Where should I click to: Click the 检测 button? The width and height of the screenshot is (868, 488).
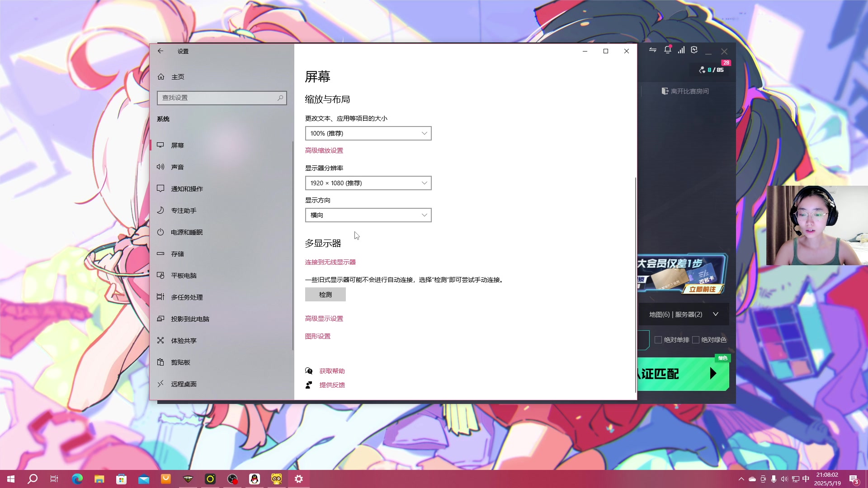tap(325, 295)
